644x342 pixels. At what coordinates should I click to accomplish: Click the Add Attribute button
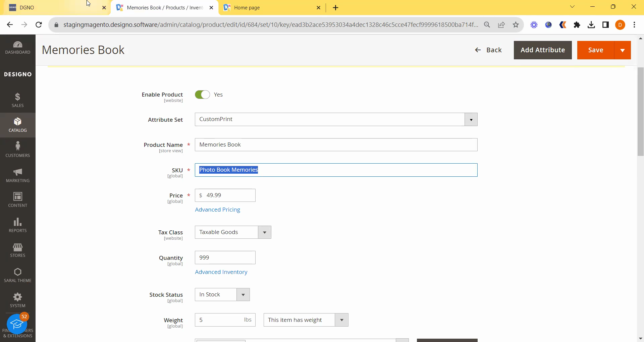click(542, 50)
